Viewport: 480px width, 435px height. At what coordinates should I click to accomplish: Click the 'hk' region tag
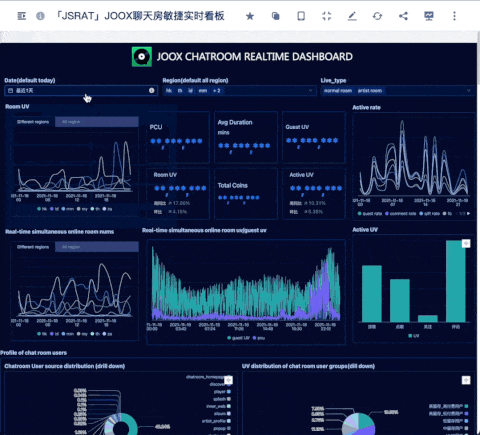tap(169, 91)
